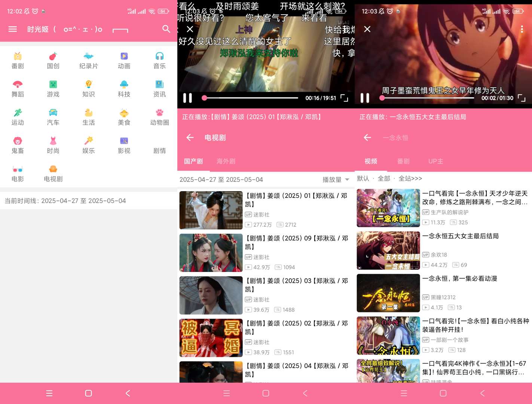Open the 音乐 category
The height and width of the screenshot is (404, 532).
tap(160, 61)
